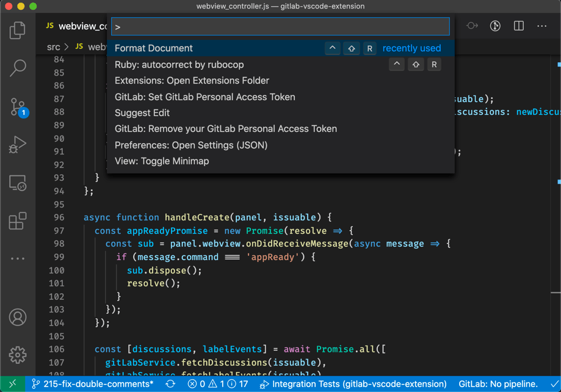The image size is (561, 392).
Task: Click the git graph circle icon in the editor toolbar
Action: 495,26
